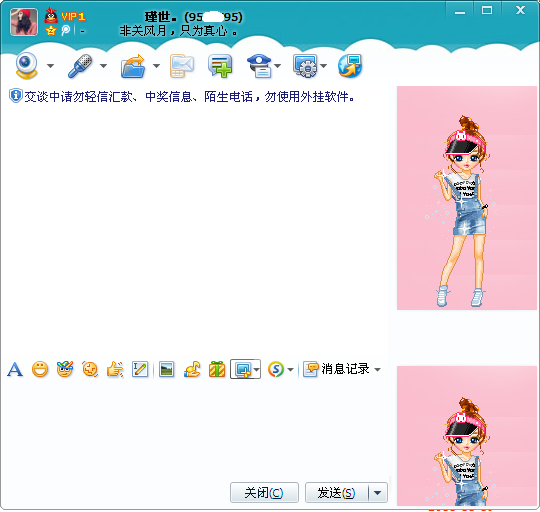Start a video call with webcam icon
Viewport: 540px width, 512px height.
pyautogui.click(x=27, y=65)
